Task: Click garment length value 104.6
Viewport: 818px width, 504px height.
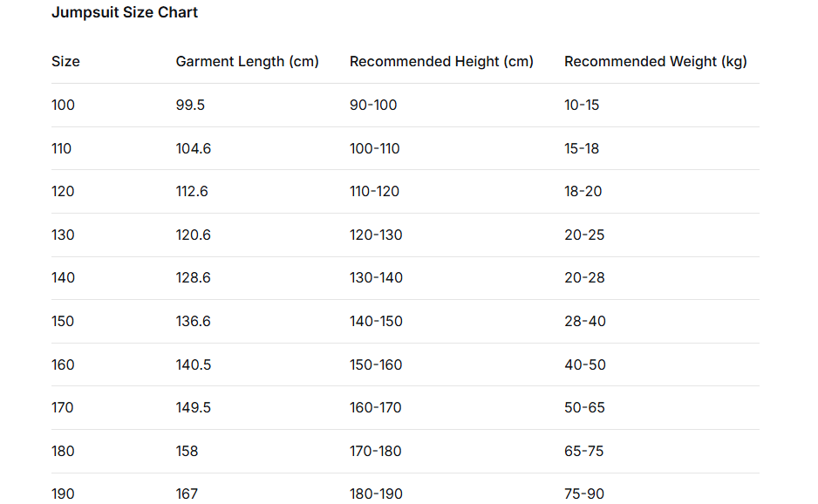Action: [x=194, y=148]
